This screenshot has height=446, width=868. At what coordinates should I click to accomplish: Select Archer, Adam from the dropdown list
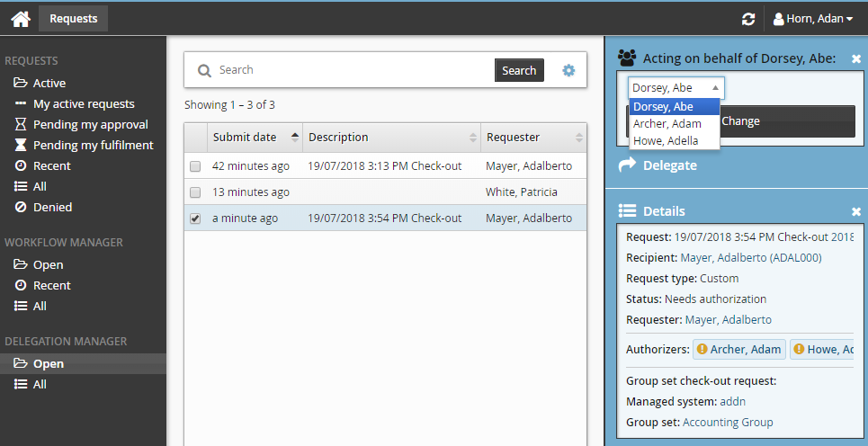(x=667, y=124)
